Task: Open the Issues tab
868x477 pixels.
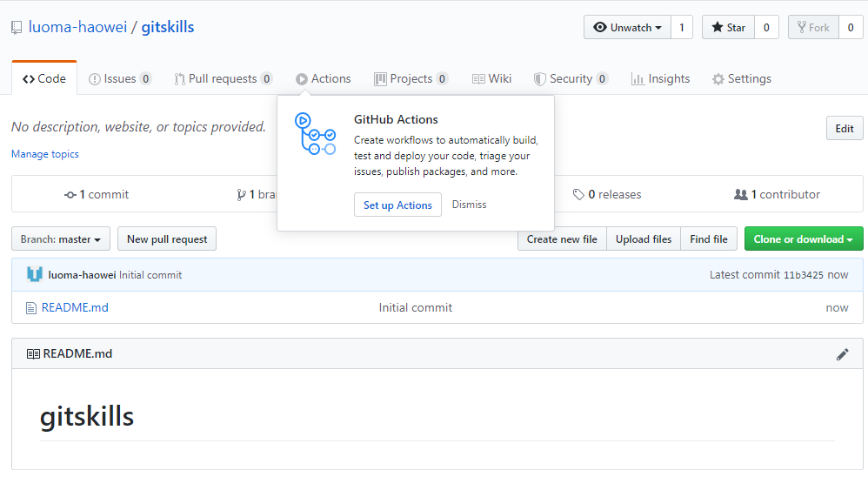Action: click(x=120, y=78)
